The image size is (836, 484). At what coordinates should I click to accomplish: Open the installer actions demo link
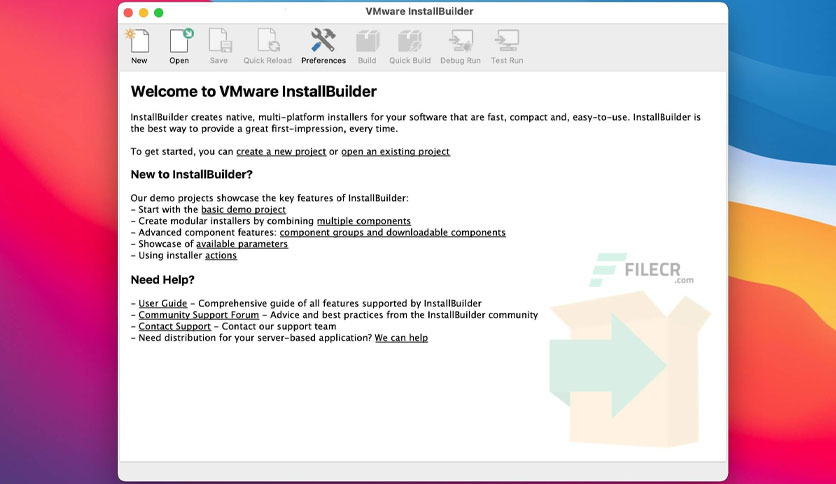(221, 255)
